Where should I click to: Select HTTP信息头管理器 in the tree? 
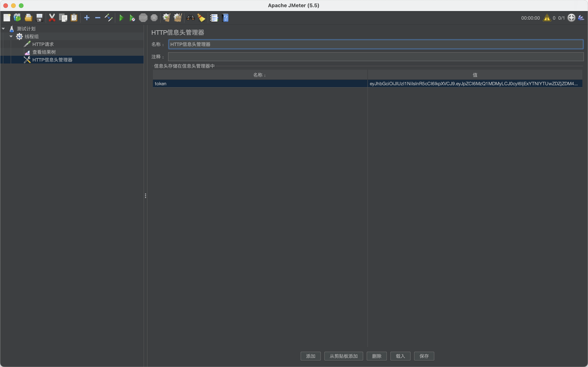coord(52,60)
